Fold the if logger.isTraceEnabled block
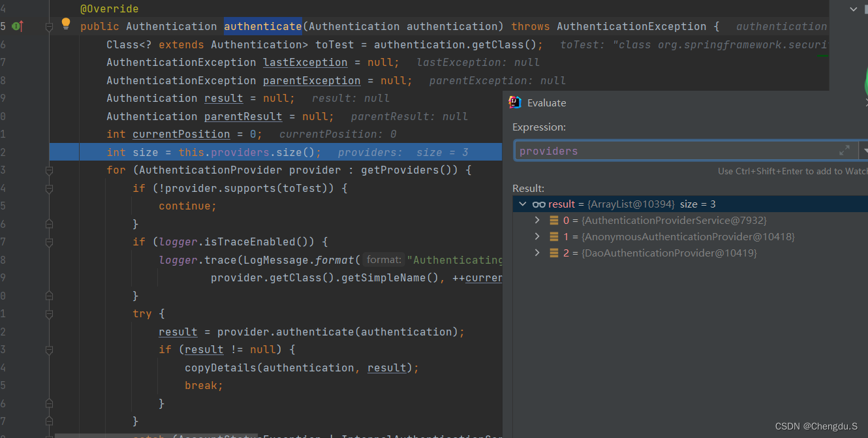The height and width of the screenshot is (438, 868). tap(49, 242)
